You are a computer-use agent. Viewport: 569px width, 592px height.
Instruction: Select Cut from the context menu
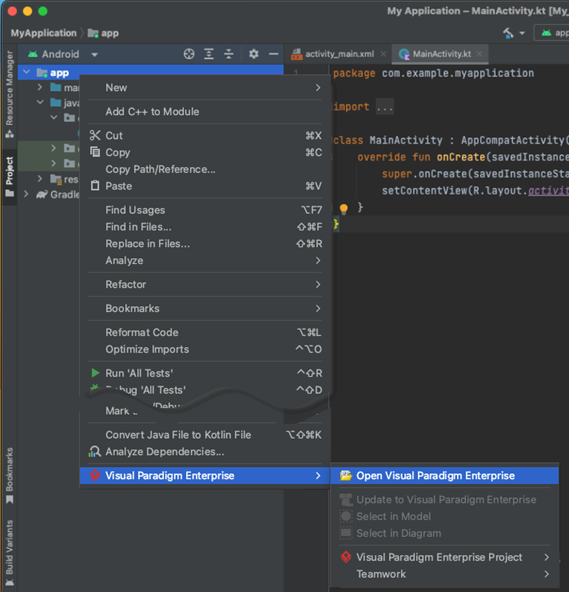click(x=205, y=136)
